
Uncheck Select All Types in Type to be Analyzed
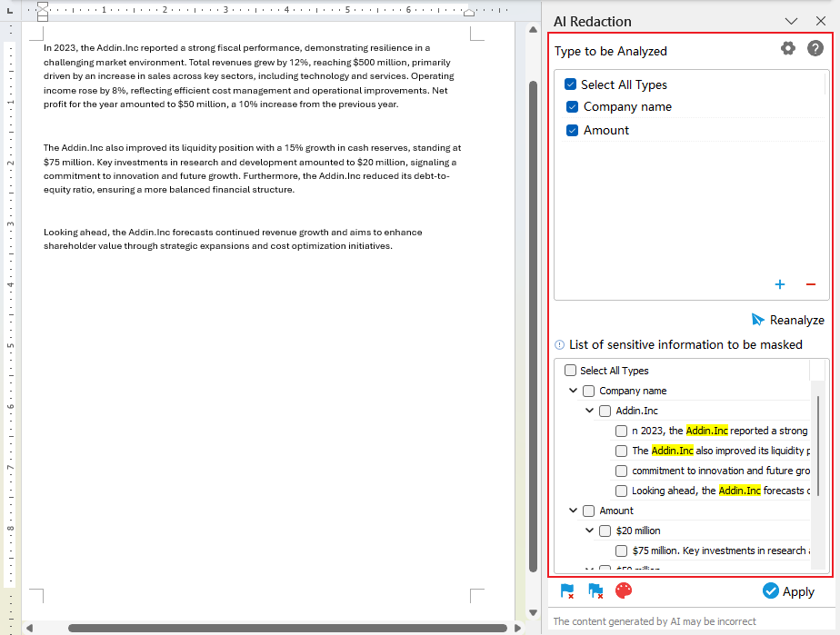pos(571,84)
